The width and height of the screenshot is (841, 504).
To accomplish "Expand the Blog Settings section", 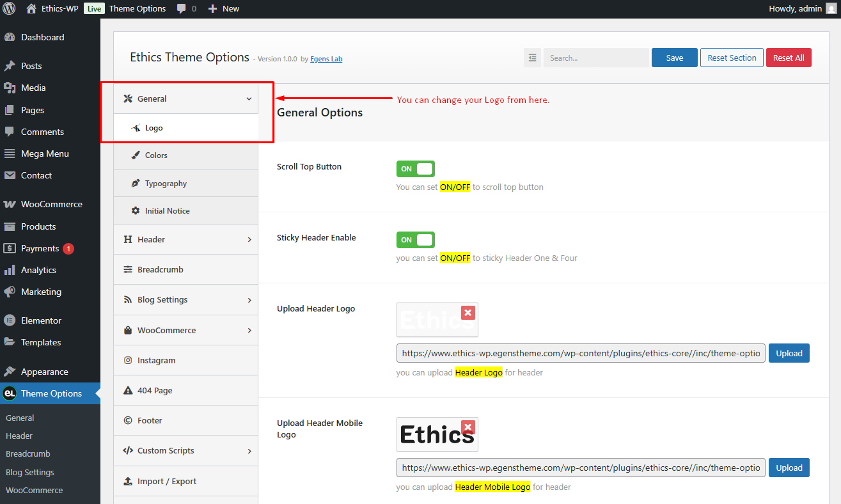I will pos(185,299).
